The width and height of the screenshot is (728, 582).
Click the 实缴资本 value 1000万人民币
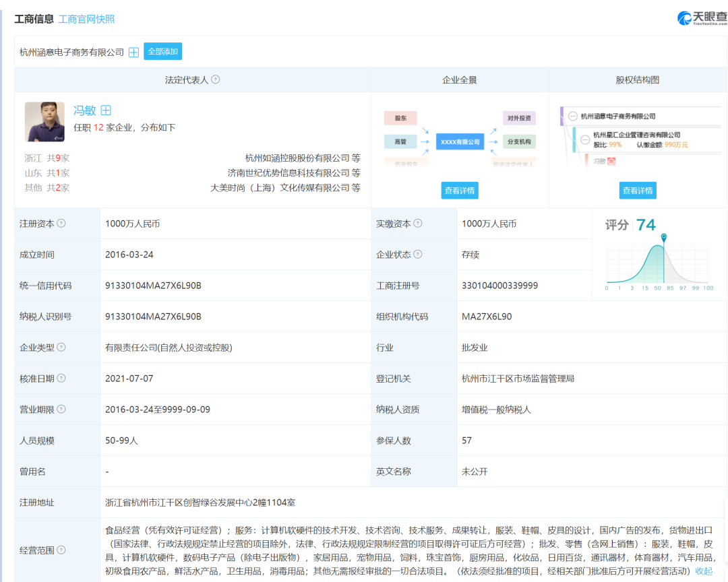point(489,224)
